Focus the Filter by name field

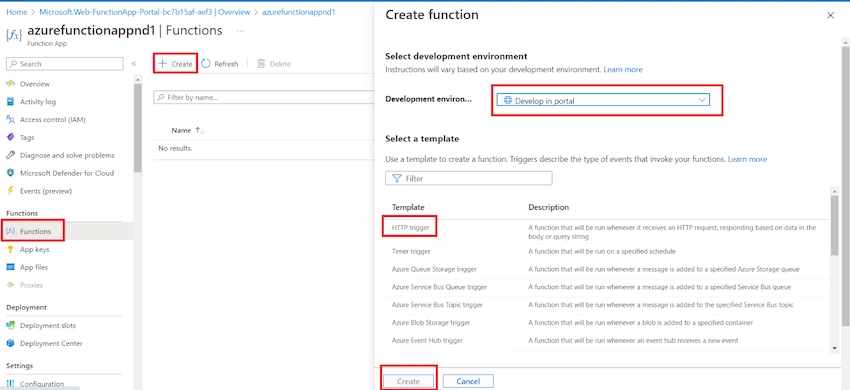(x=263, y=98)
